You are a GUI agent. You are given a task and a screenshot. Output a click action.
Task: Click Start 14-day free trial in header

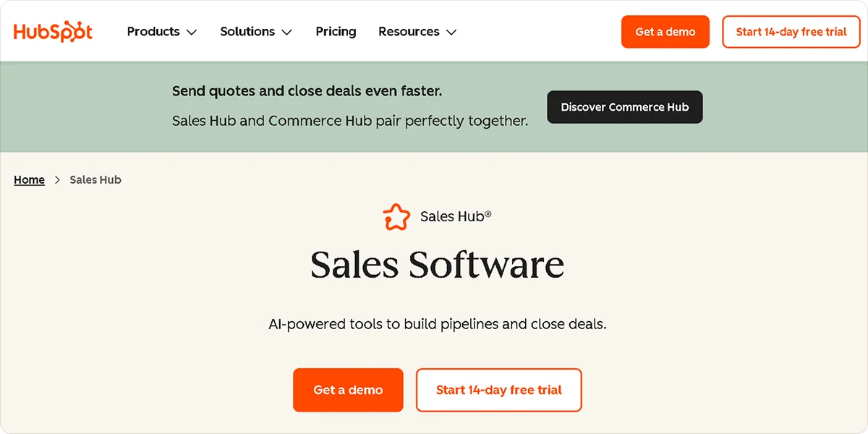pyautogui.click(x=791, y=32)
